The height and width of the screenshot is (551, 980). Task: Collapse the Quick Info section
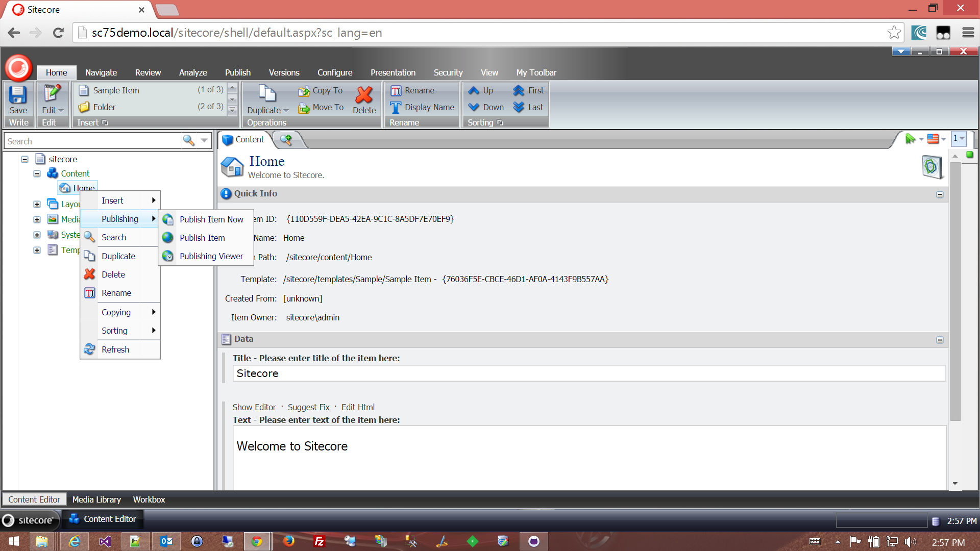click(x=940, y=194)
